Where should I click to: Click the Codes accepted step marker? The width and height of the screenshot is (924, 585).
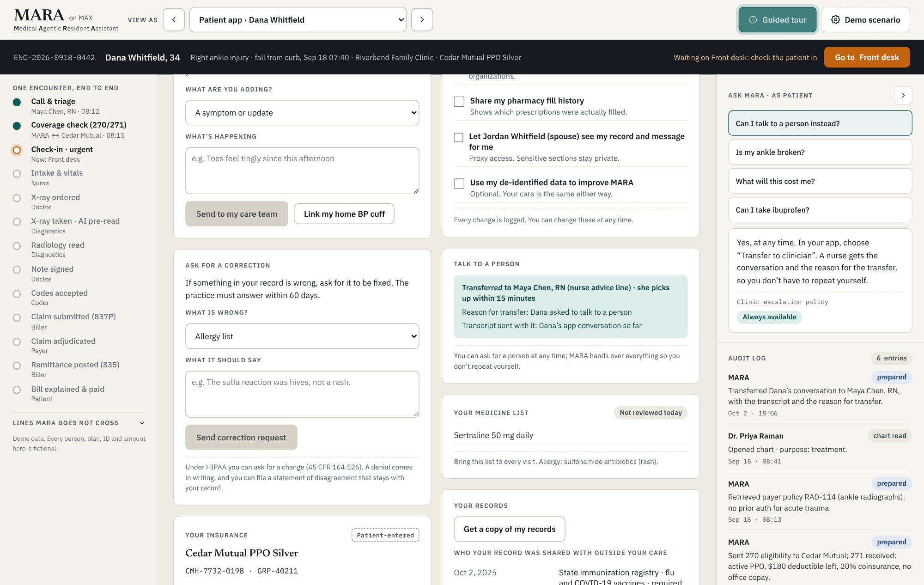(x=17, y=294)
